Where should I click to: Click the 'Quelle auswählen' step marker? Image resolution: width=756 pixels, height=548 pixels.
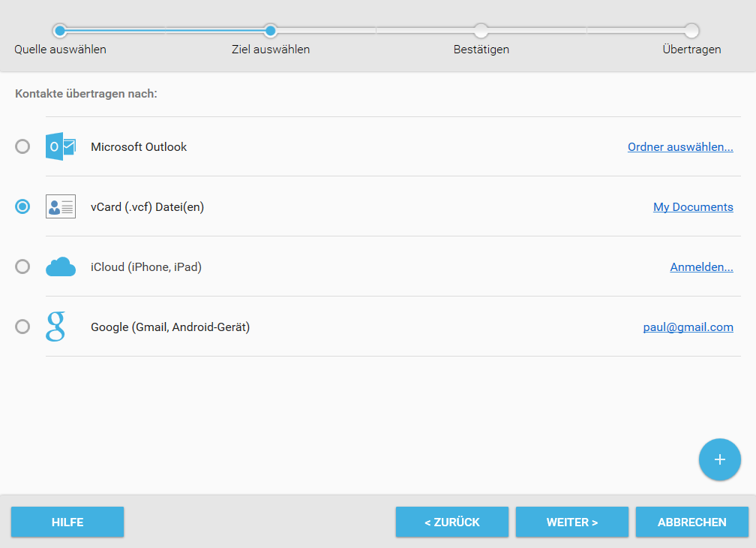(60, 31)
